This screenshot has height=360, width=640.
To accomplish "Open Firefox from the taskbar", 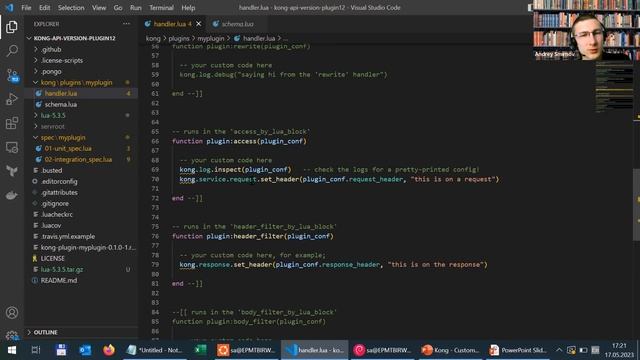I will pos(109,350).
